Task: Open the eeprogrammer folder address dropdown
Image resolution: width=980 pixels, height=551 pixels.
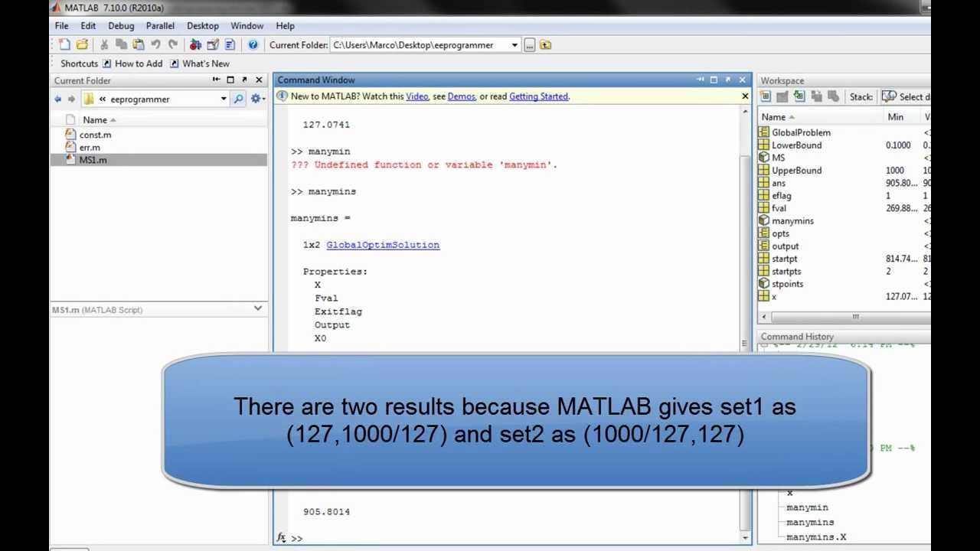Action: (x=224, y=99)
